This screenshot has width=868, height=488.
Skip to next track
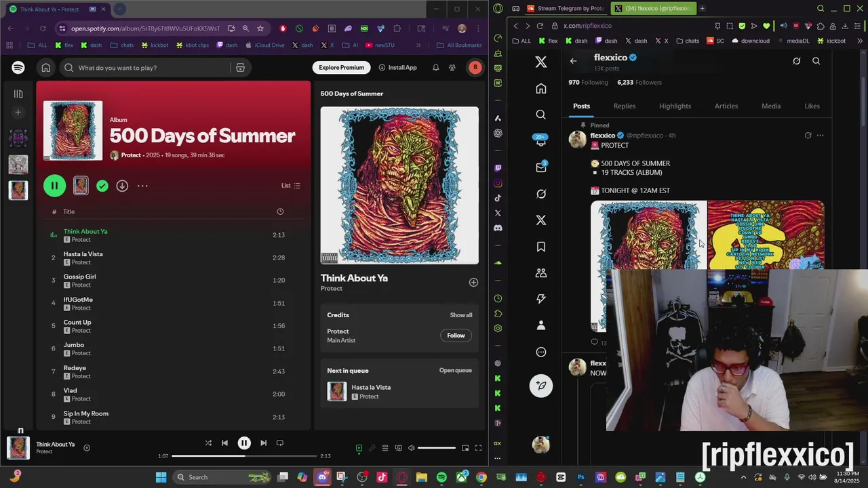(x=263, y=443)
